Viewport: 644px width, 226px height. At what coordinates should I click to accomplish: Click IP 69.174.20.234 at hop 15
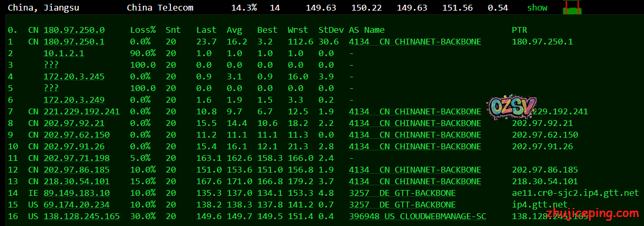(77, 205)
